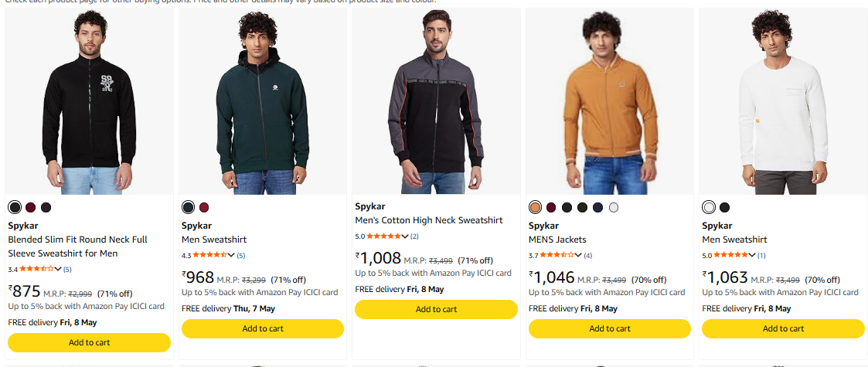Select black swatch on white Men Sweatshirt
868x367 pixels.
(x=725, y=208)
